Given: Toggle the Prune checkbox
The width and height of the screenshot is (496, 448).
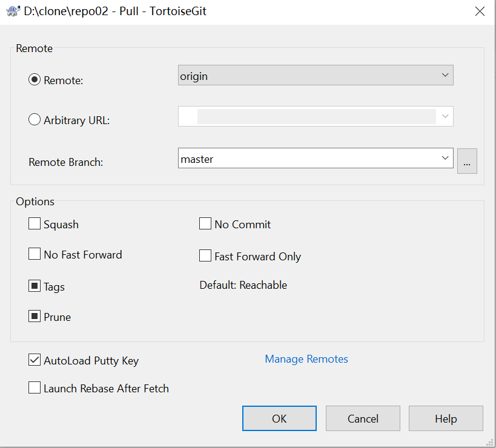Looking at the screenshot, I should point(35,316).
